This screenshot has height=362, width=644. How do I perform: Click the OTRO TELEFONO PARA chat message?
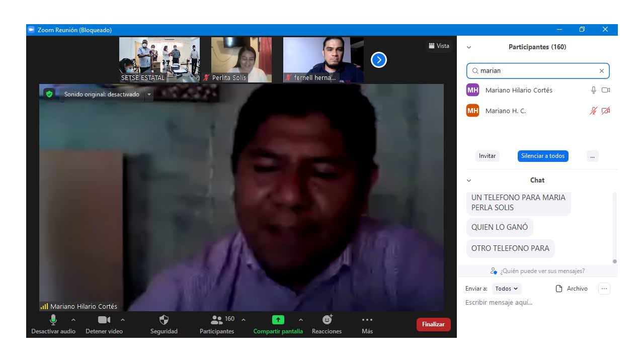[510, 248]
